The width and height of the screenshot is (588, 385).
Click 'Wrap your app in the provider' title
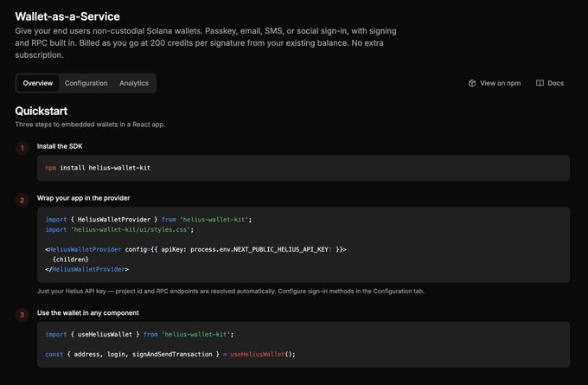(x=83, y=198)
